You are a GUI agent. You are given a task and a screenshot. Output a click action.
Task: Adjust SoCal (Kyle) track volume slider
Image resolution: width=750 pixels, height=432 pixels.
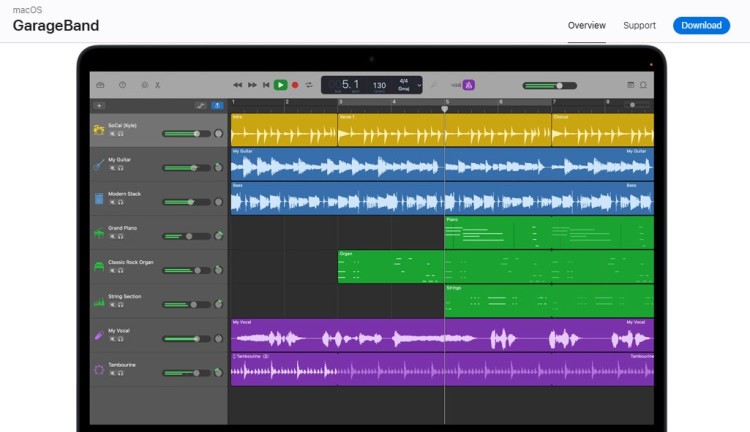tap(187, 134)
